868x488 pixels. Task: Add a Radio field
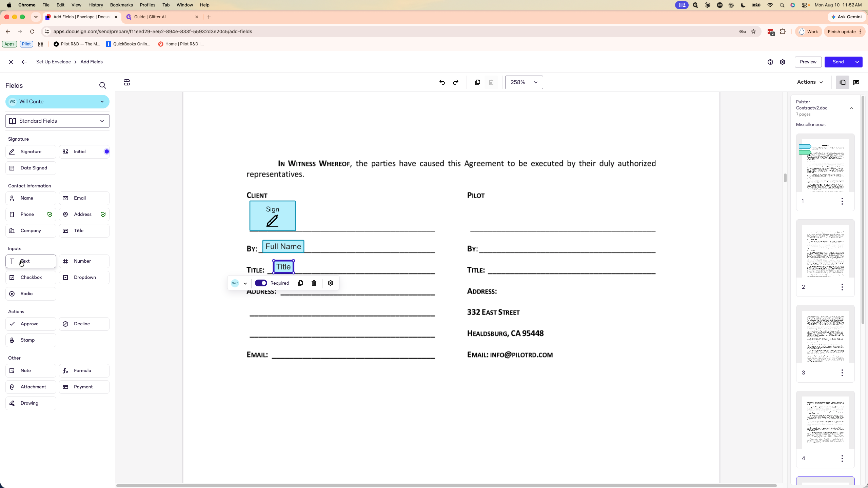31,294
